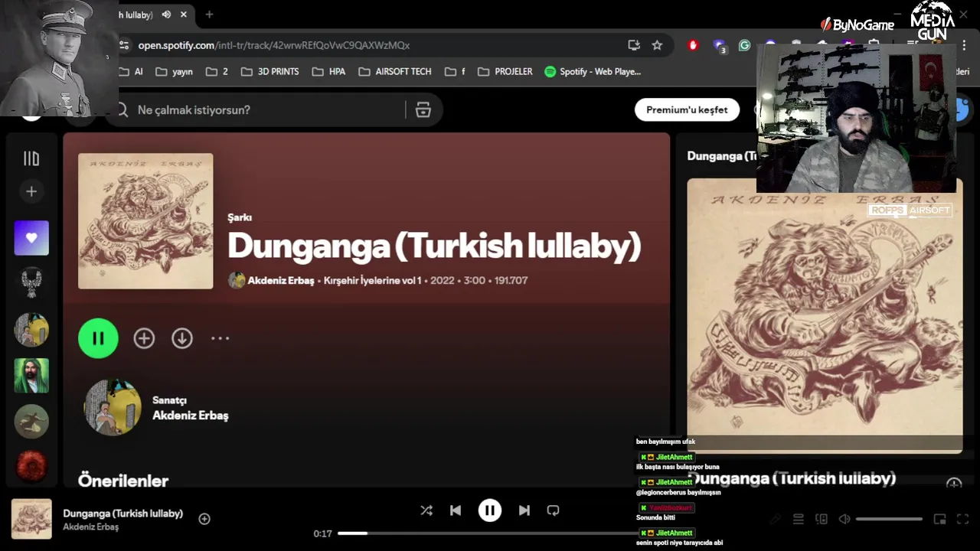Open the red circular playlist in the sidebar
Image resolution: width=980 pixels, height=551 pixels.
(31, 466)
